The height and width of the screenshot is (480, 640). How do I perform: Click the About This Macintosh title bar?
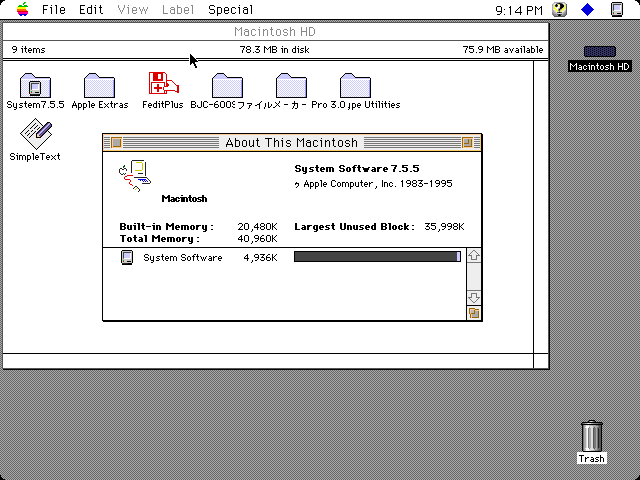(291, 142)
